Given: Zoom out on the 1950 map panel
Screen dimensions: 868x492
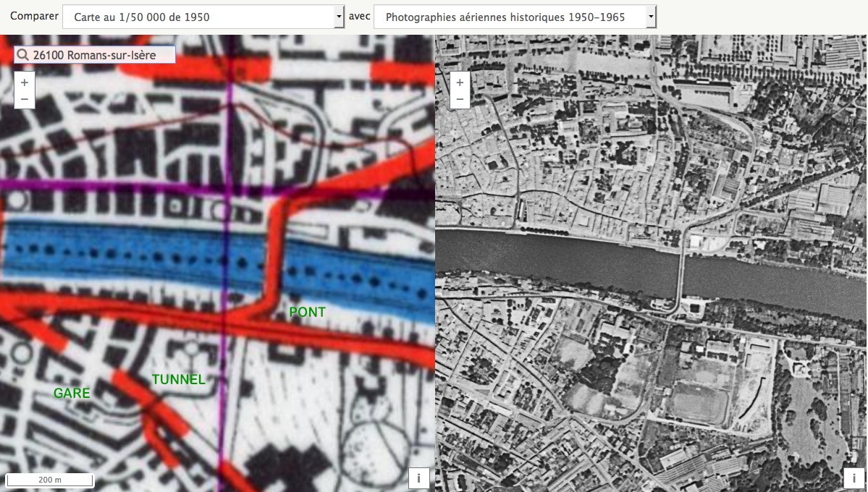Looking at the screenshot, I should pos(25,100).
